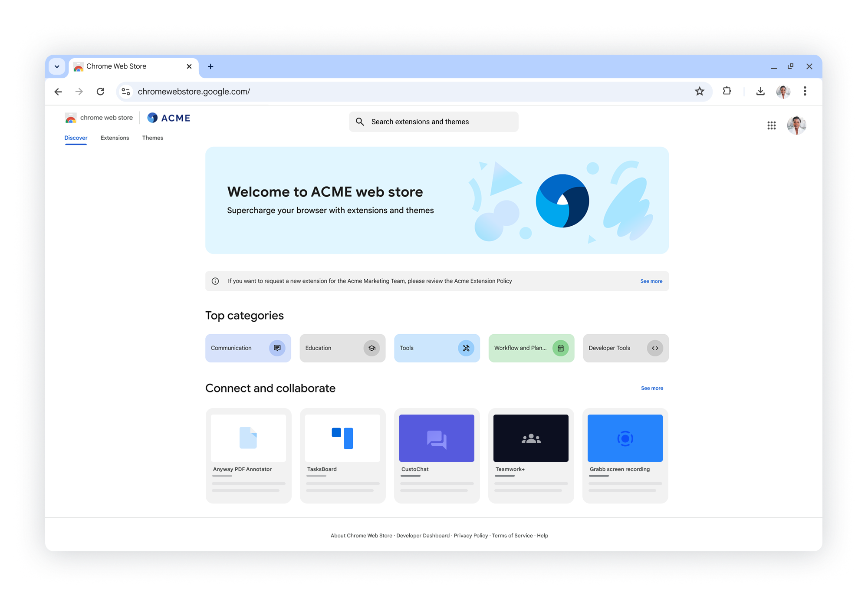Open the Privacy Policy footer link
The height and width of the screenshot is (606, 868).
(x=471, y=536)
